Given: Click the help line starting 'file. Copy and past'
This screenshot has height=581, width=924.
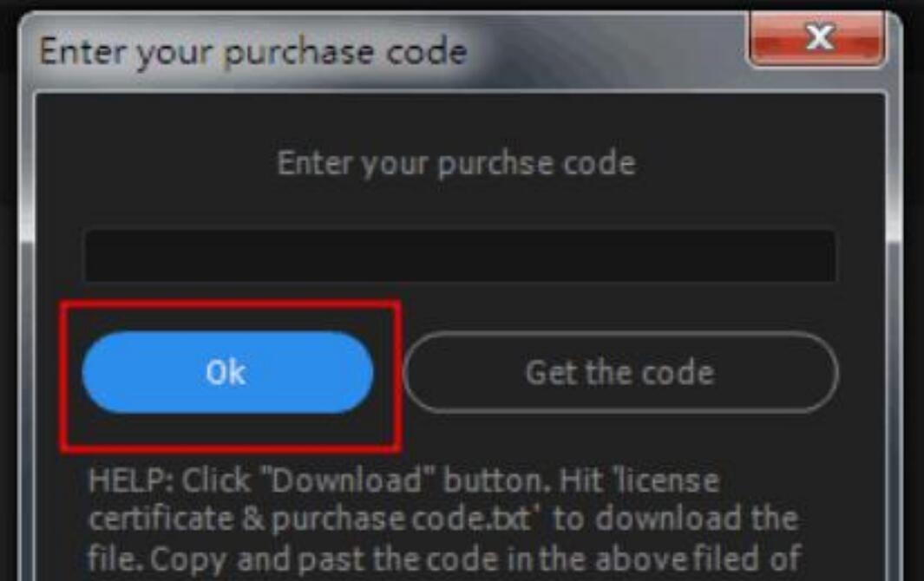Looking at the screenshot, I should tap(444, 558).
